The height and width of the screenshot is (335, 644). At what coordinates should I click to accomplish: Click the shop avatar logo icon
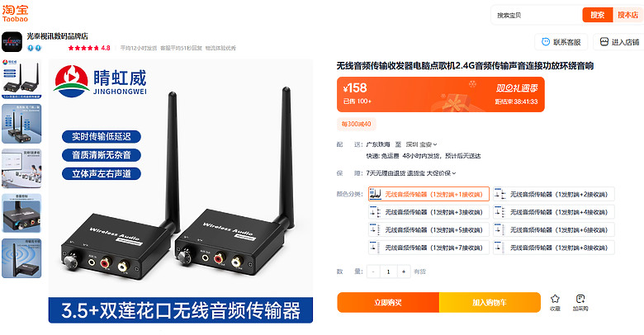[x=12, y=41]
